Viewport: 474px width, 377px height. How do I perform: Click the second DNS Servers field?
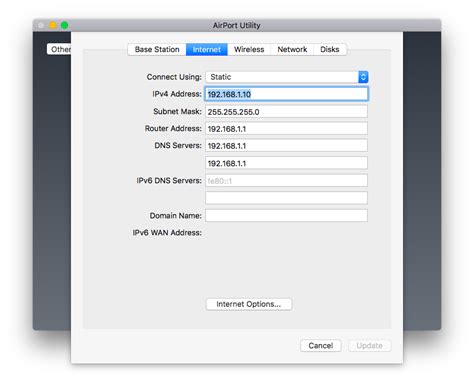click(x=286, y=163)
